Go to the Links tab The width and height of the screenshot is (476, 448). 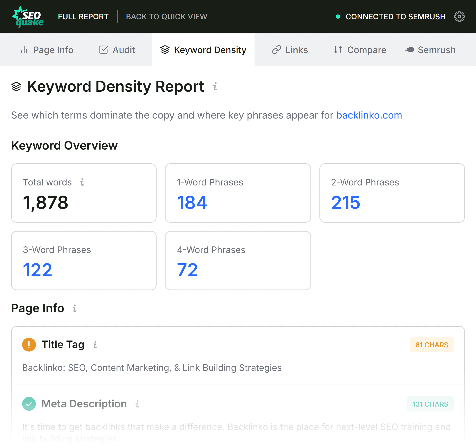(290, 50)
